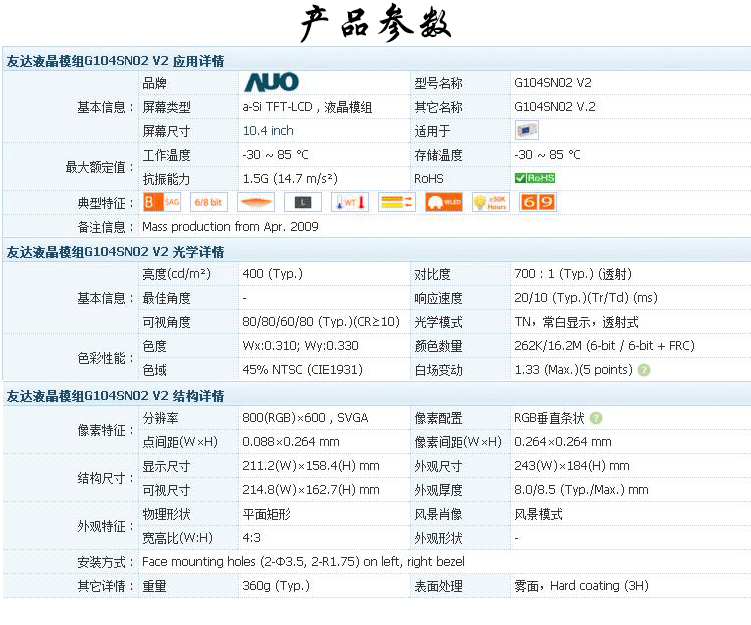Screen dimensions: 751x625
Task: Open the 10.4 inch screen size link
Action: tap(268, 130)
